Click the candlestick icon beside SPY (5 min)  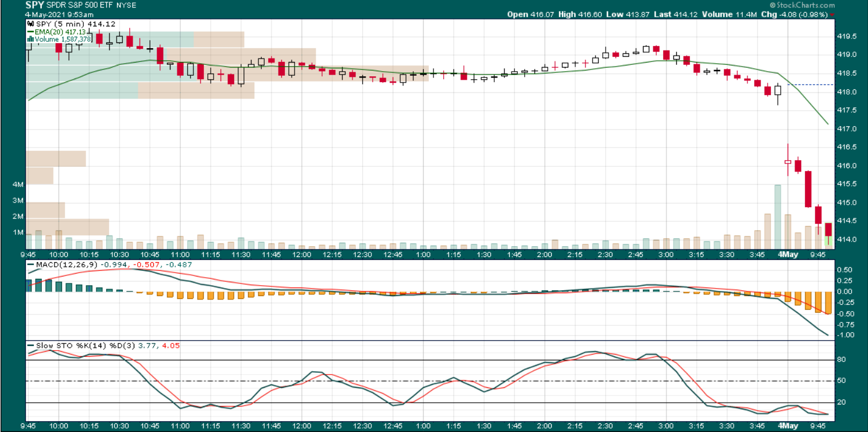[30, 24]
